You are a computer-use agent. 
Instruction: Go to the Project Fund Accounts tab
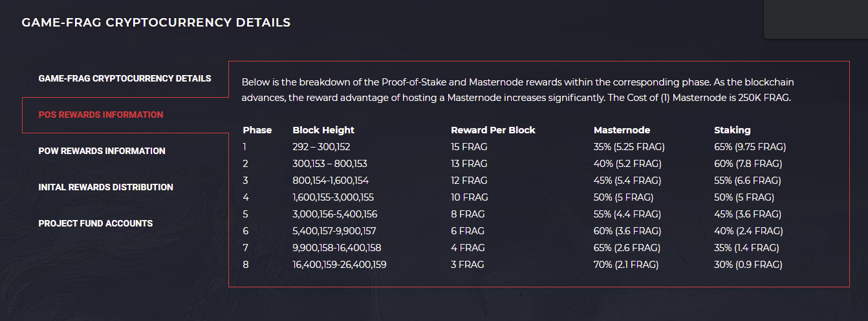96,223
